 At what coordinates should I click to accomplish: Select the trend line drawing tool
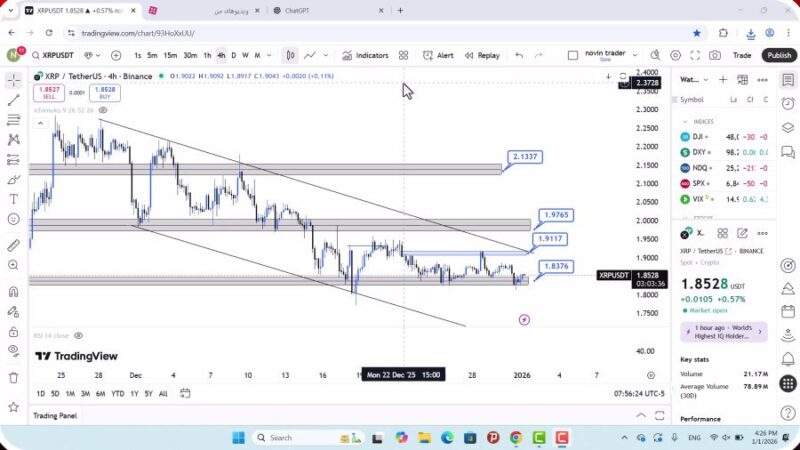pos(14,100)
